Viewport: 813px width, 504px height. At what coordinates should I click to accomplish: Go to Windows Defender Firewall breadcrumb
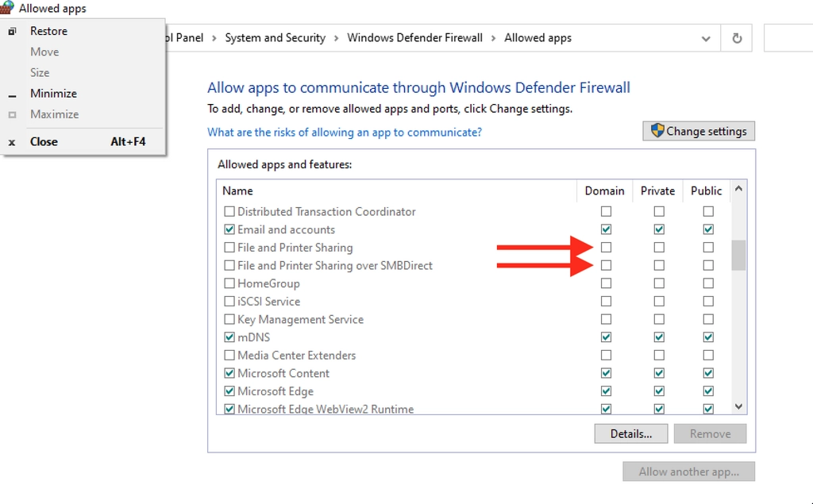414,38
